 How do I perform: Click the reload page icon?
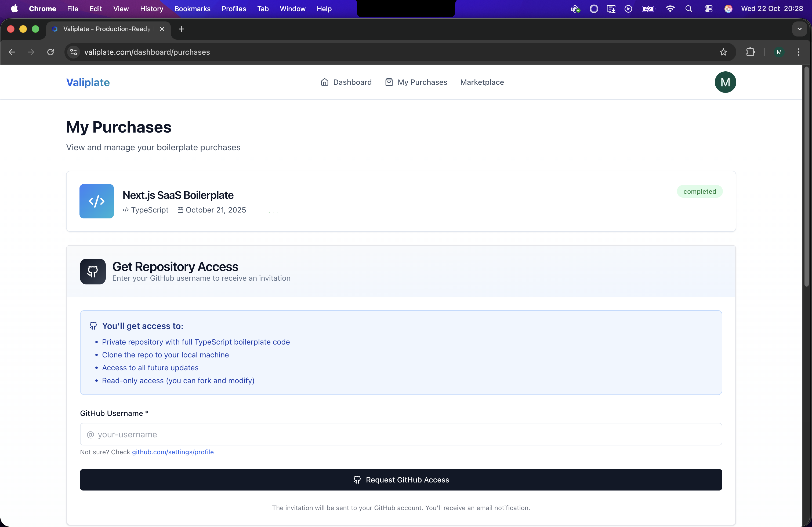50,52
